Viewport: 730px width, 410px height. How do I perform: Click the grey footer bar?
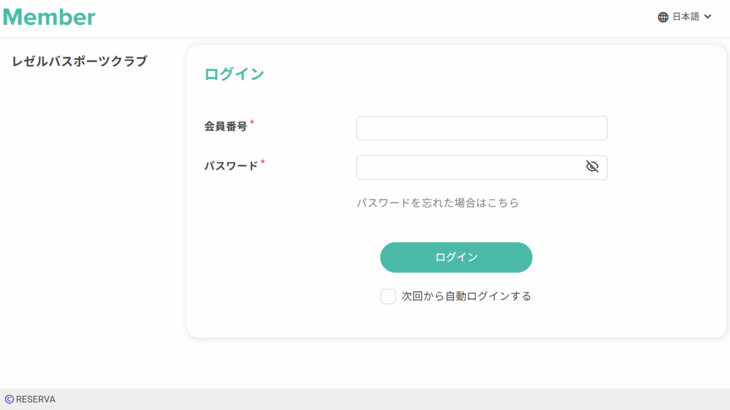(365, 399)
